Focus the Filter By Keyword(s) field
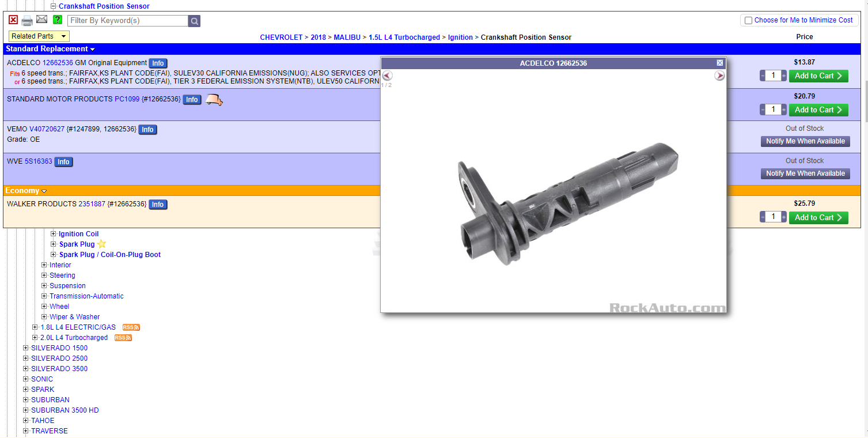 click(128, 21)
